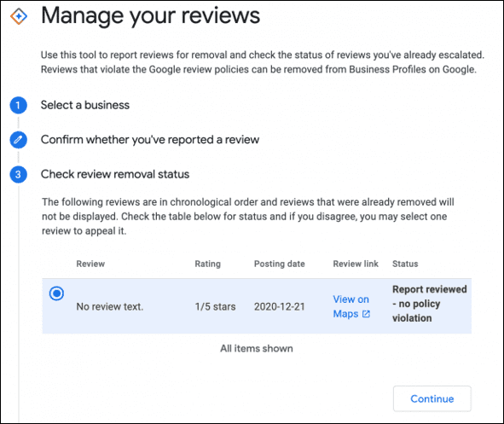
Task: Click the Posting date column header
Action: [280, 264]
